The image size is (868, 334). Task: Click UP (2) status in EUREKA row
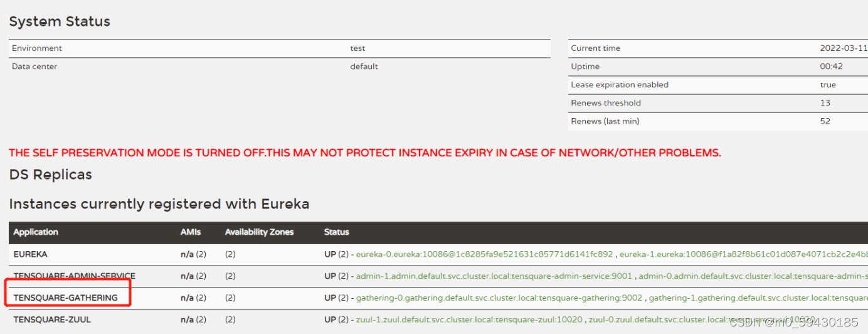[336, 254]
